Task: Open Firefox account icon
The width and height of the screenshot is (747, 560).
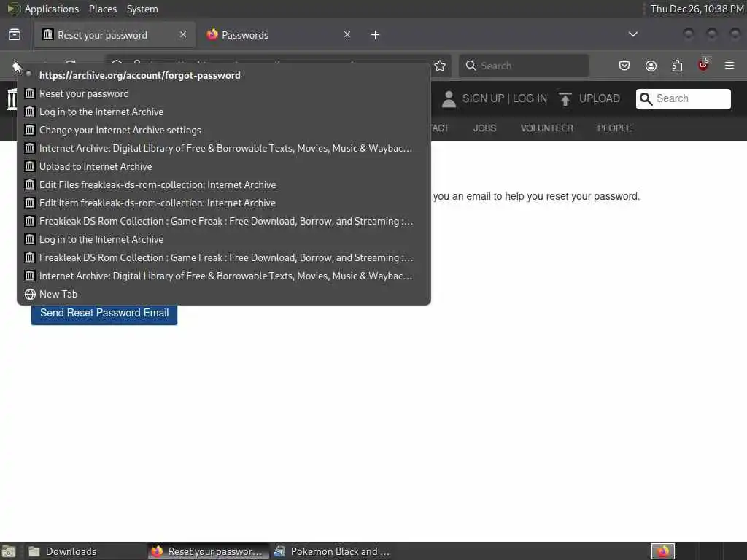Action: click(651, 66)
